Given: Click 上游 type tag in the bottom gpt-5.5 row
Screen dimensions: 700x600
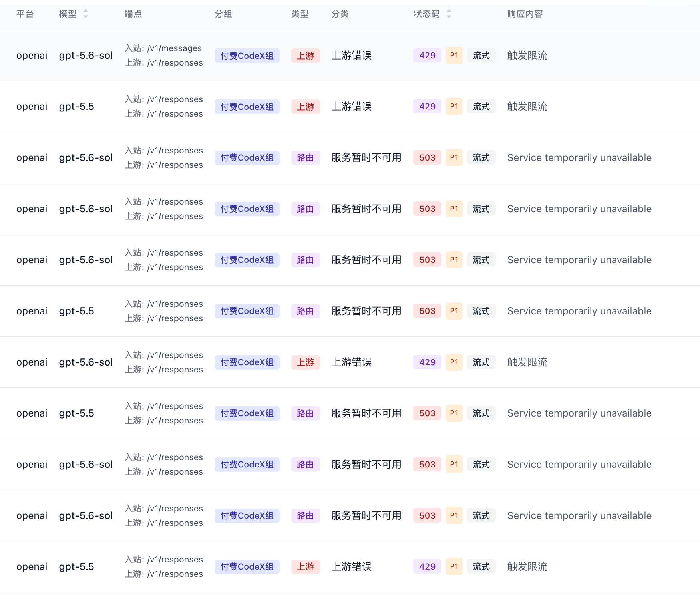Looking at the screenshot, I should pyautogui.click(x=306, y=567).
